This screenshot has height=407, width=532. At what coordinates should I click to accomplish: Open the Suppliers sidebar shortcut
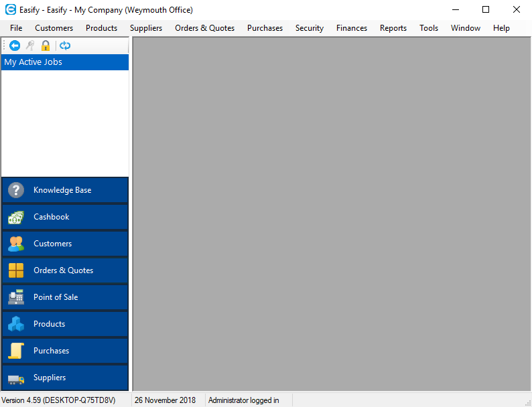tap(65, 378)
